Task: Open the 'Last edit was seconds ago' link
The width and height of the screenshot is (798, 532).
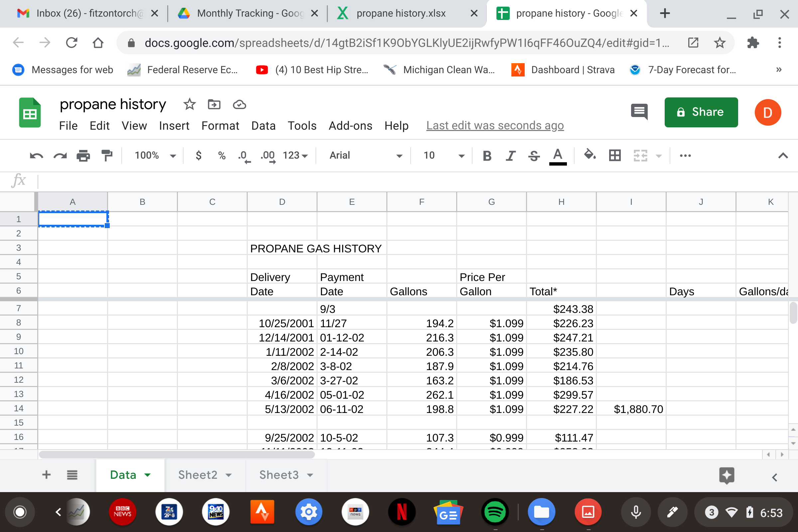Action: tap(495, 126)
